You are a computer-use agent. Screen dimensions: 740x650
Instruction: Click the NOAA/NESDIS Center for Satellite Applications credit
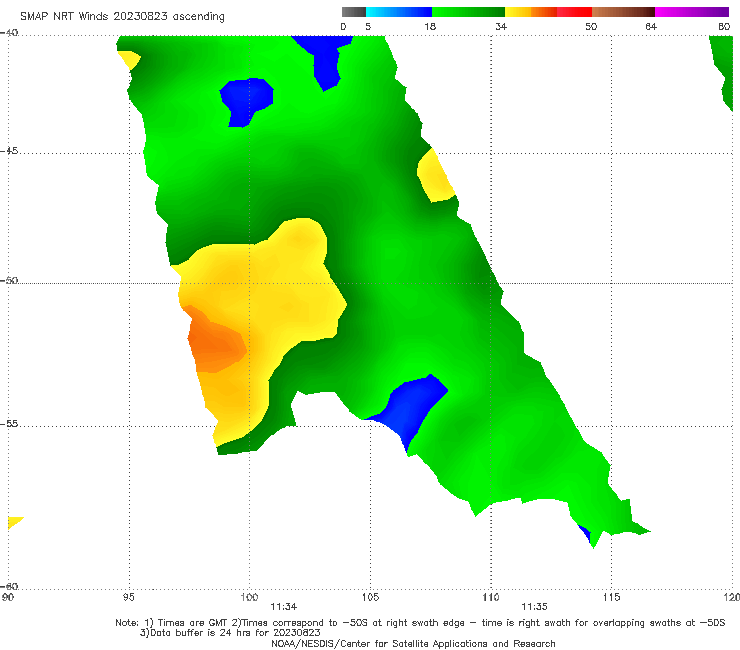click(x=413, y=644)
